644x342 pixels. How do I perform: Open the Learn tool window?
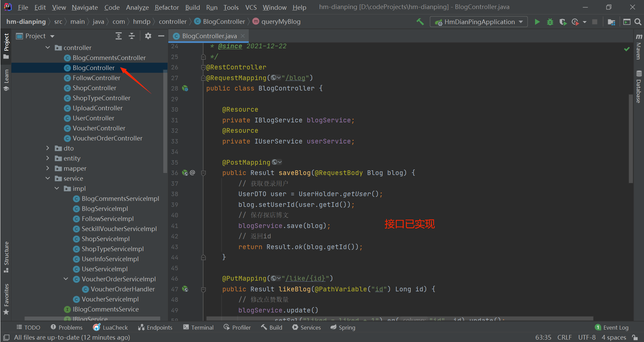6,80
